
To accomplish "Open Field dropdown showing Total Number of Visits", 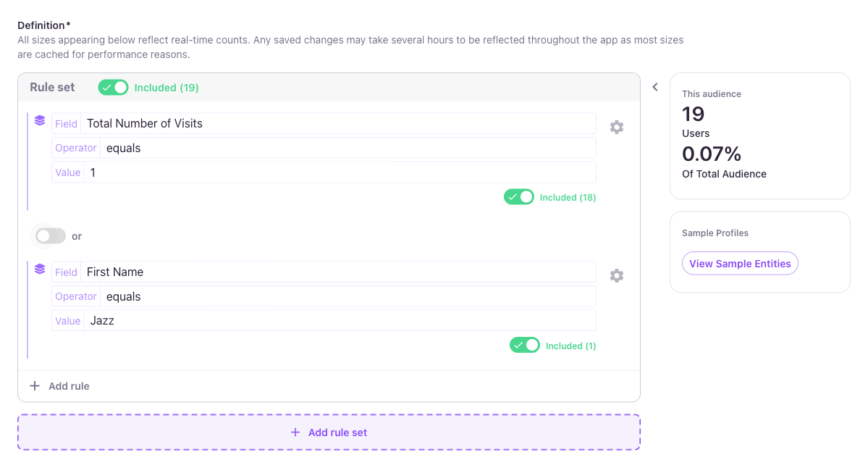I will pyautogui.click(x=324, y=123).
